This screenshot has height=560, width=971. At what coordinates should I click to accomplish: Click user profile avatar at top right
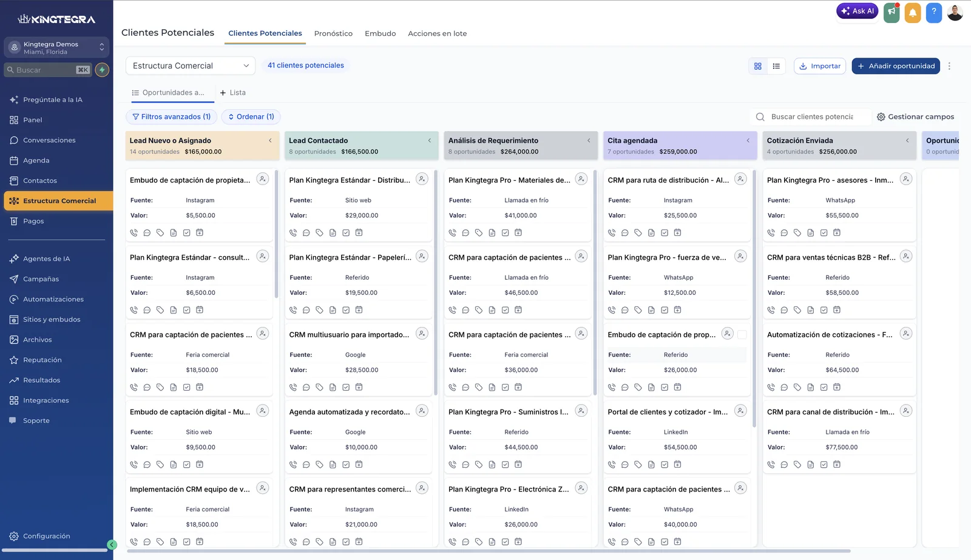click(955, 12)
